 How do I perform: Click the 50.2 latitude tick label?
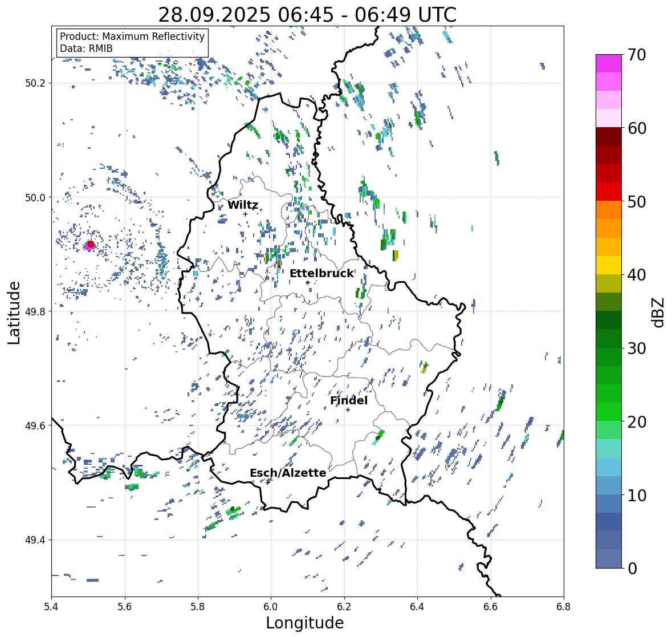(35, 83)
